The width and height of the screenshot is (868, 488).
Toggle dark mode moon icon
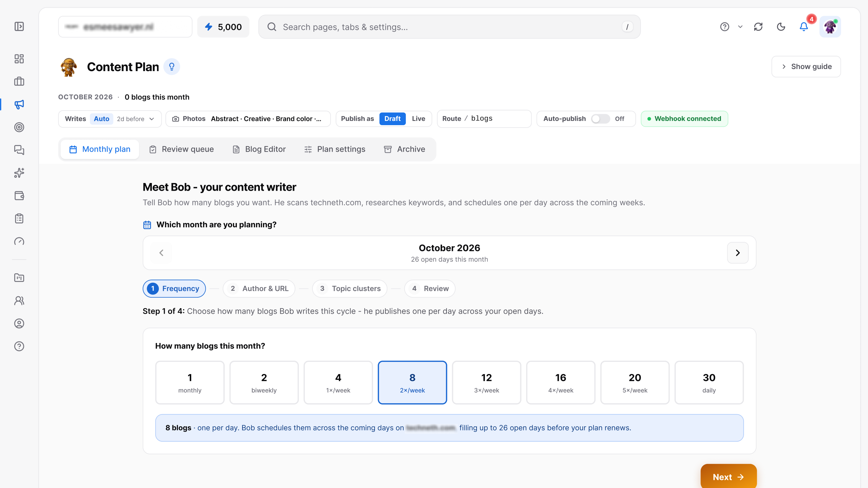click(x=781, y=27)
